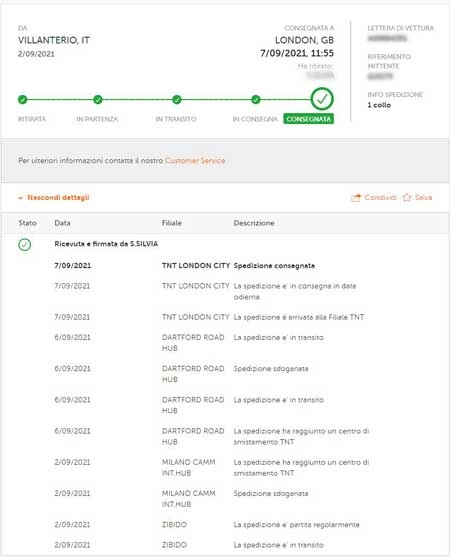Click the In Consegna checkmark step
Viewport: 450px width, 557px height.
(255, 99)
